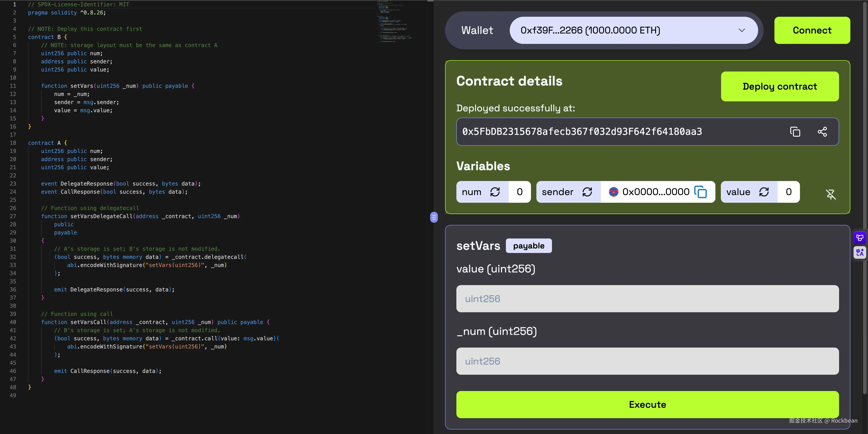The width and height of the screenshot is (868, 434).
Task: Click the _num uint256 input field
Action: coord(647,361)
